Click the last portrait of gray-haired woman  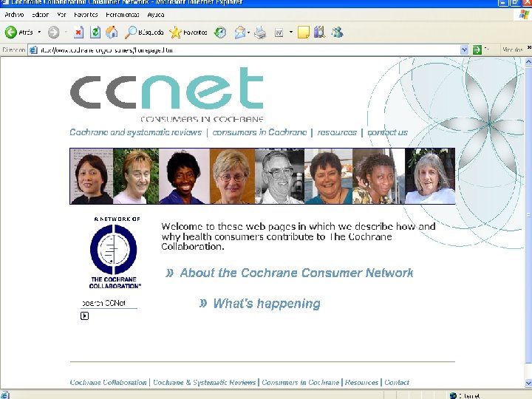[430, 176]
